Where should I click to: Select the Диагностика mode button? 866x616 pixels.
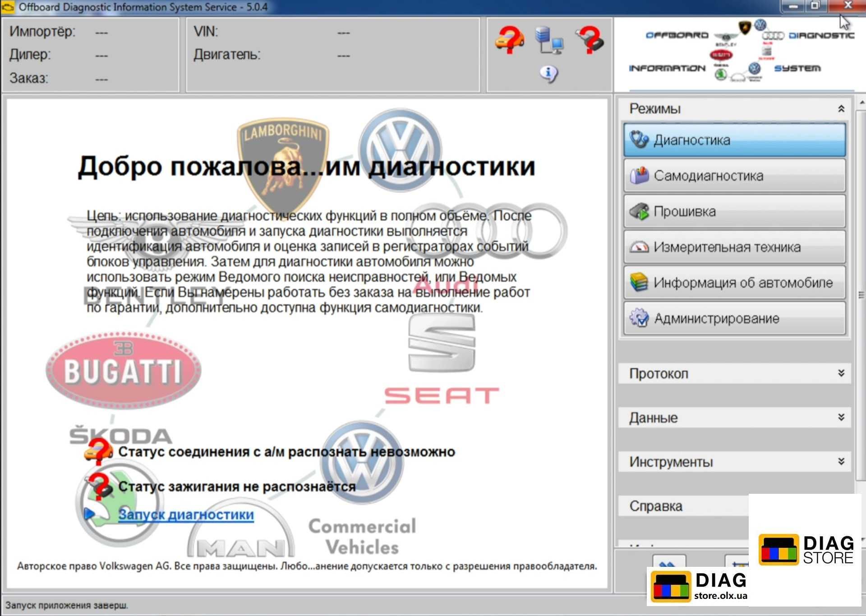[x=734, y=140]
